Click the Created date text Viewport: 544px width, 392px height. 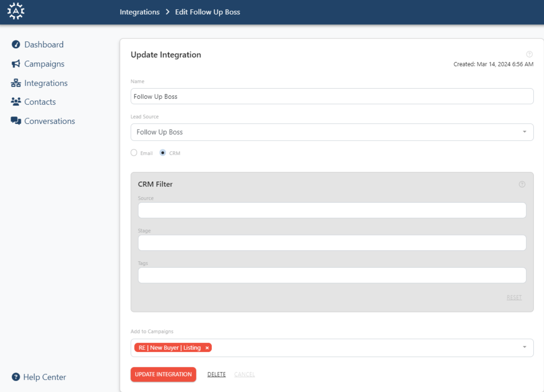pyautogui.click(x=493, y=64)
